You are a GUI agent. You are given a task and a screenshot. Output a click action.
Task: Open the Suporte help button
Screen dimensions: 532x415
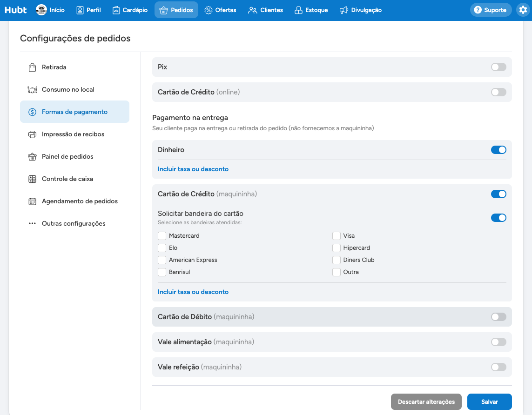[x=490, y=10]
